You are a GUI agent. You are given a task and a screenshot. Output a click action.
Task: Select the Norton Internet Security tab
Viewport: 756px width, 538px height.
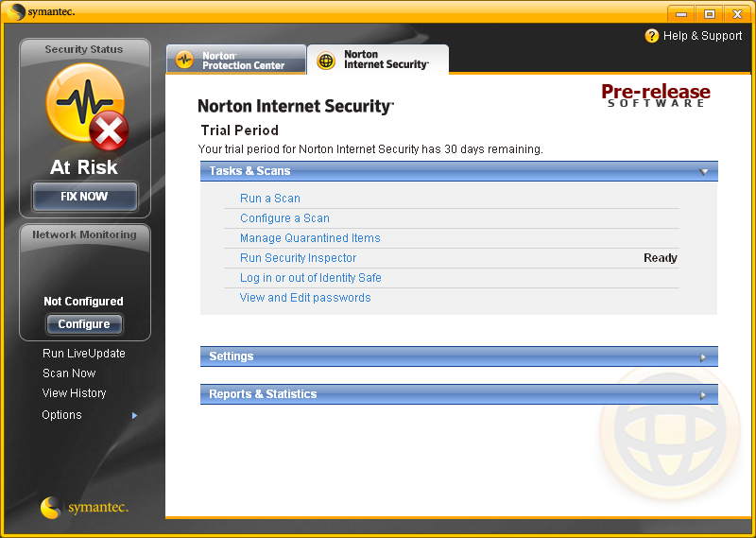(377, 60)
